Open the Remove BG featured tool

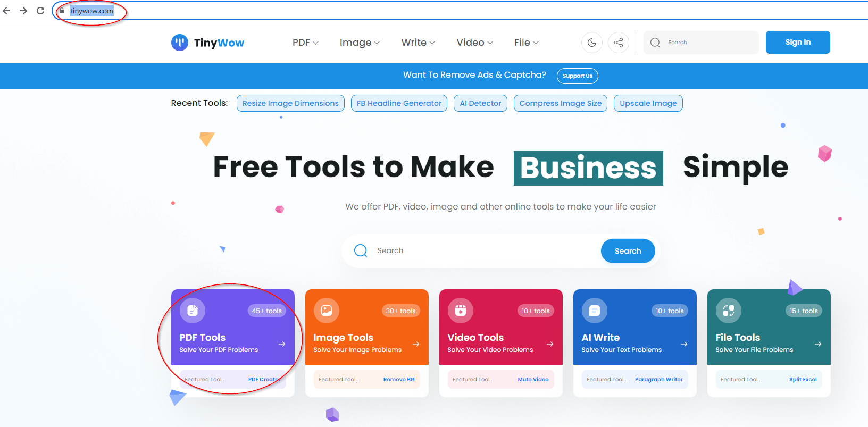[x=399, y=380]
